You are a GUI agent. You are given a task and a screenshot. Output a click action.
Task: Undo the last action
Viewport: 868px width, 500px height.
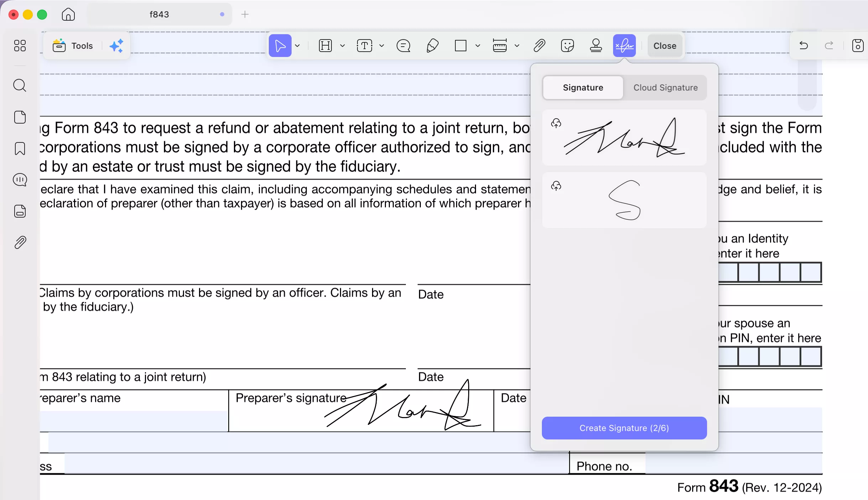click(x=804, y=46)
